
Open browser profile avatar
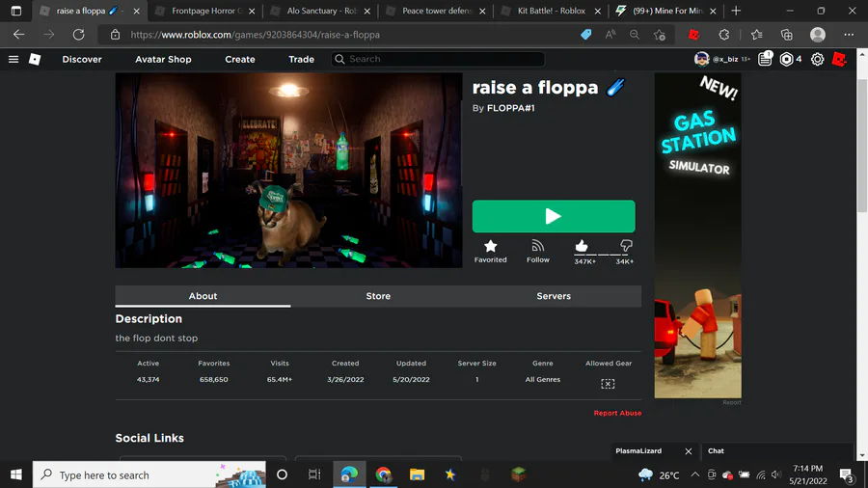818,35
